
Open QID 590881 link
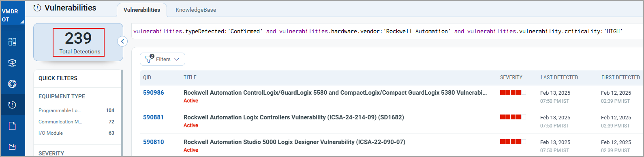154,117
